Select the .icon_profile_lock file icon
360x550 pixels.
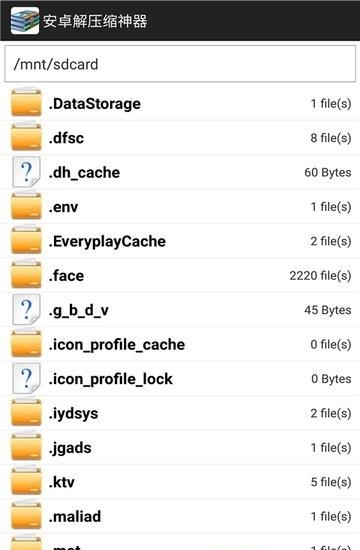coord(26,378)
